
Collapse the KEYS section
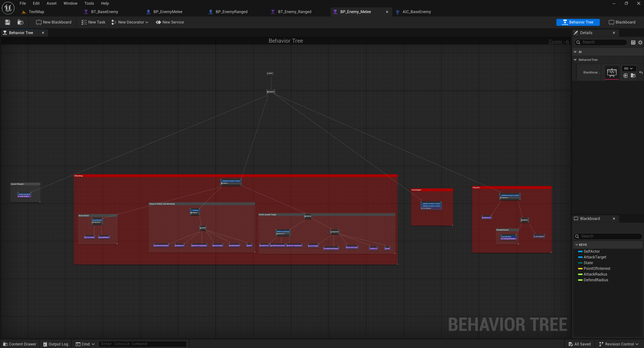click(577, 245)
